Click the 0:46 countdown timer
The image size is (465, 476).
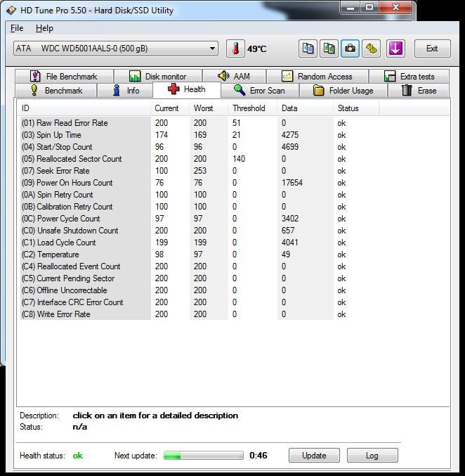point(258,456)
